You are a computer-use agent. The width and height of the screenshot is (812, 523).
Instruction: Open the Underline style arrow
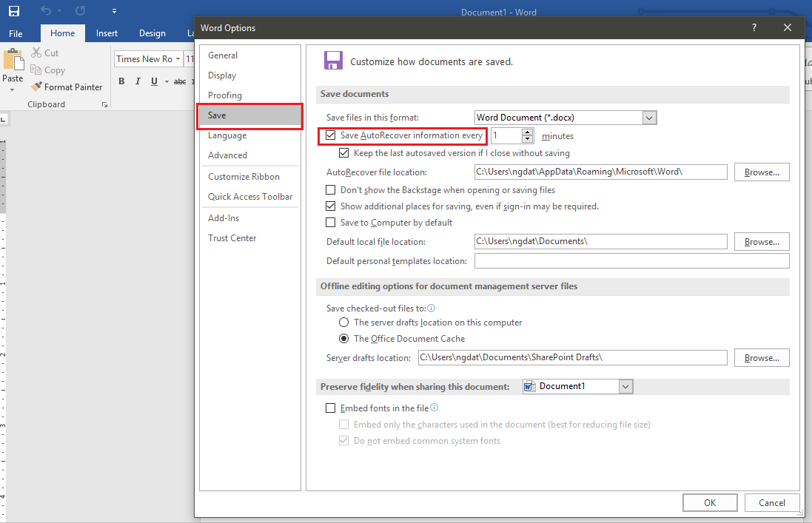click(167, 81)
